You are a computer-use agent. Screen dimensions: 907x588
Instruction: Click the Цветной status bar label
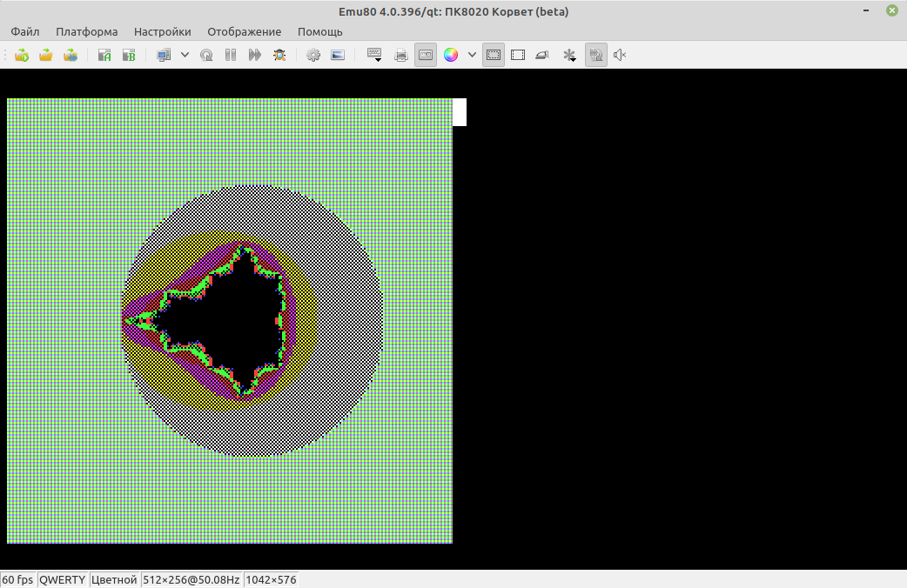point(114,580)
